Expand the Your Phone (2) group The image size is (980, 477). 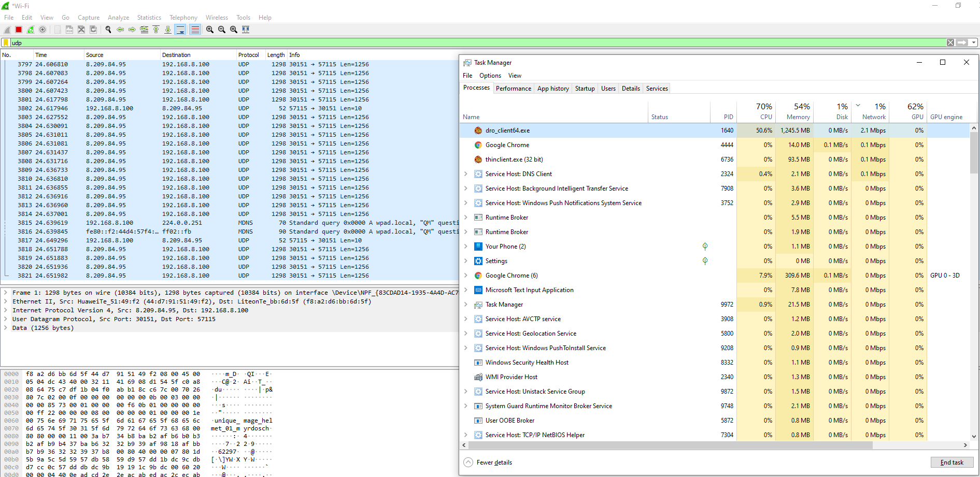tap(466, 247)
